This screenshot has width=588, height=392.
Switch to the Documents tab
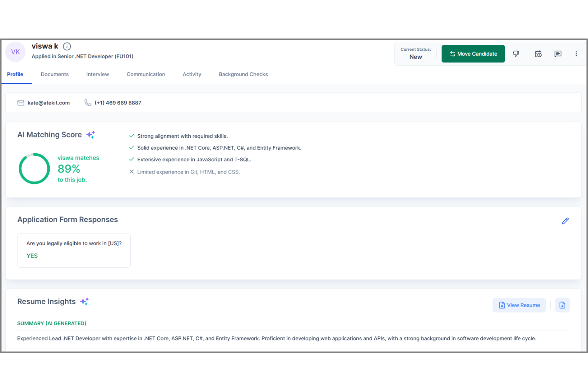(x=54, y=74)
